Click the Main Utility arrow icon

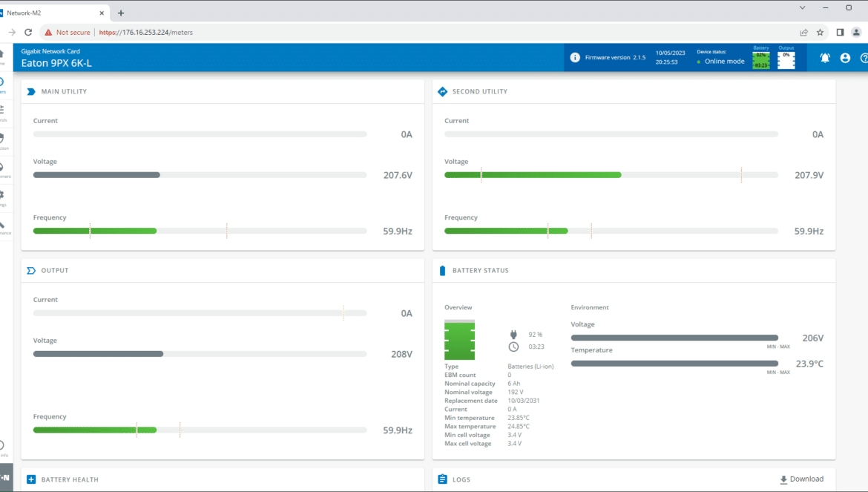click(31, 92)
